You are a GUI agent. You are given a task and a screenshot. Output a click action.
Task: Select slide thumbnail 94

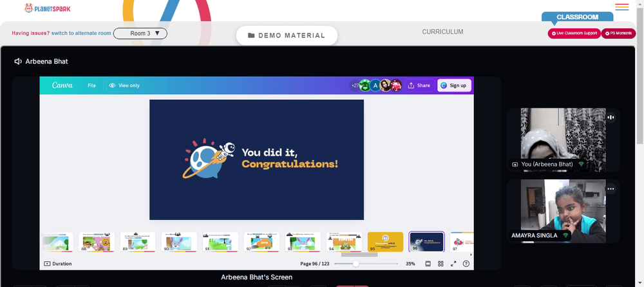tap(344, 242)
